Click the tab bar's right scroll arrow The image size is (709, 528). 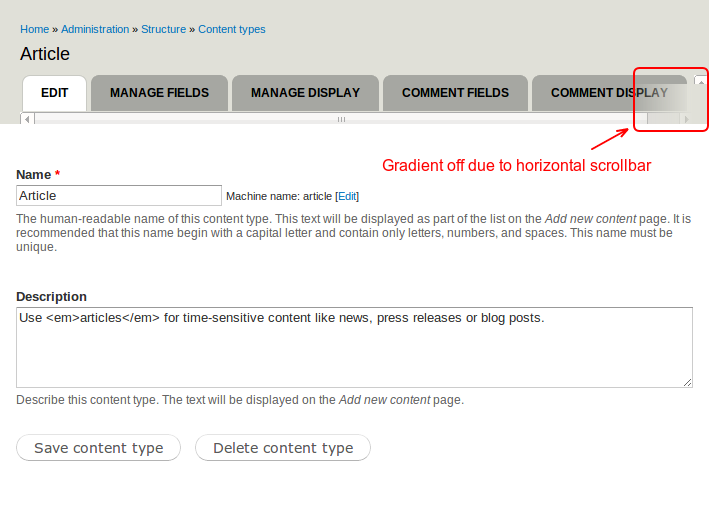[685, 119]
